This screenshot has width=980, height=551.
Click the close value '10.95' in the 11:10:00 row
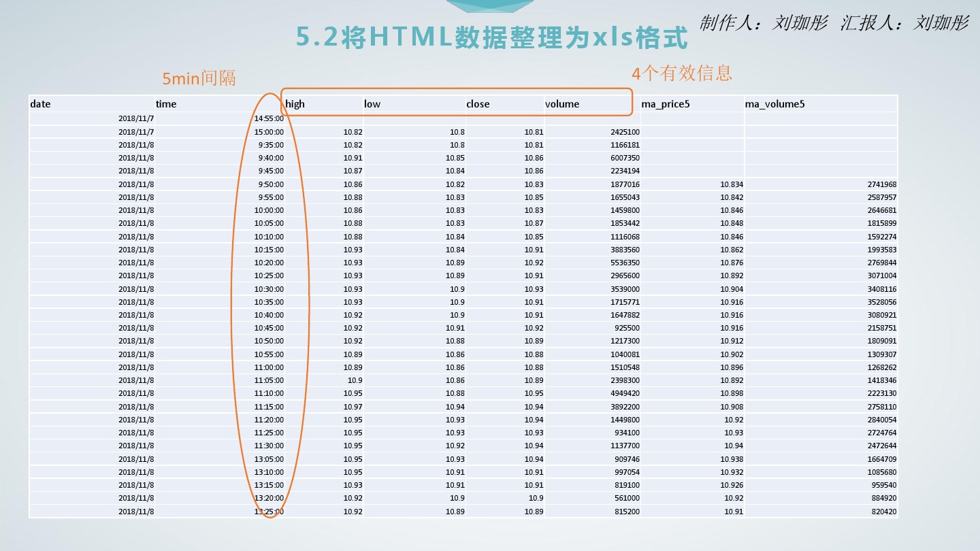click(534, 393)
